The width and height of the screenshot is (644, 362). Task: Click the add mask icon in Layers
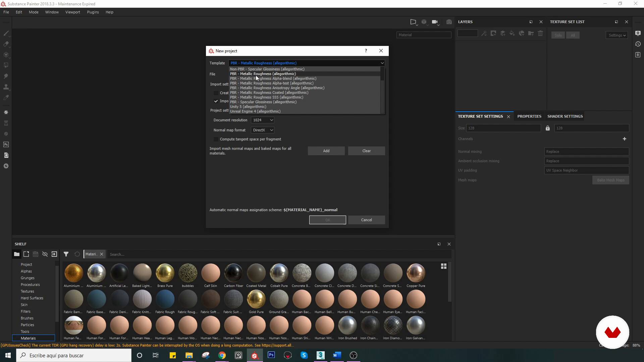point(493,33)
